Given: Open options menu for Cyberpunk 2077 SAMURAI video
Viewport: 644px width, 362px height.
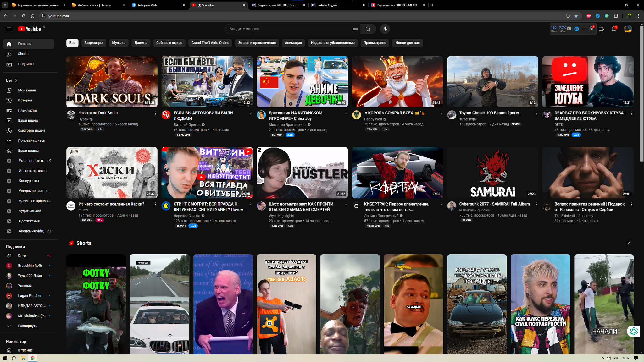Looking at the screenshot, I should click(x=536, y=204).
